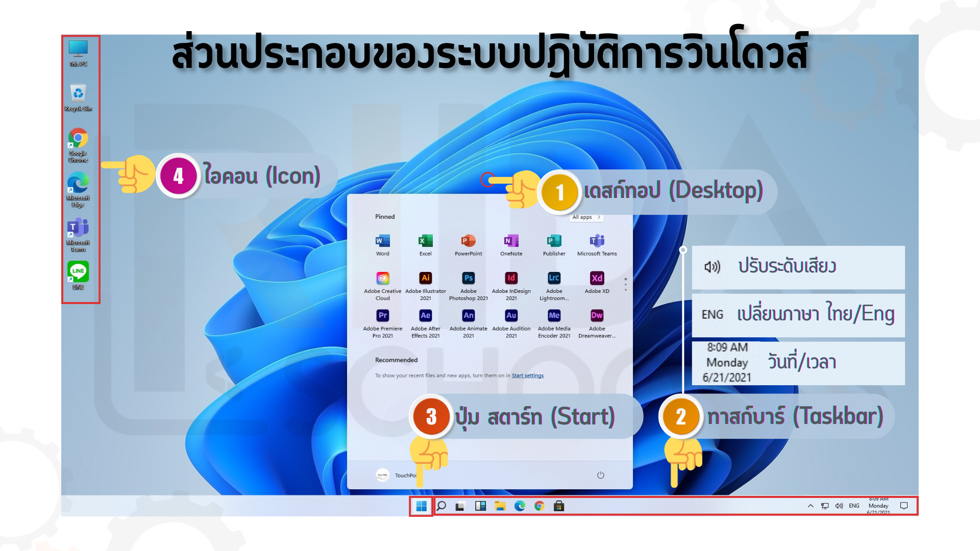Open Adobe Creative Cloud pinned app
Image resolution: width=980 pixels, height=551 pixels.
point(383,286)
